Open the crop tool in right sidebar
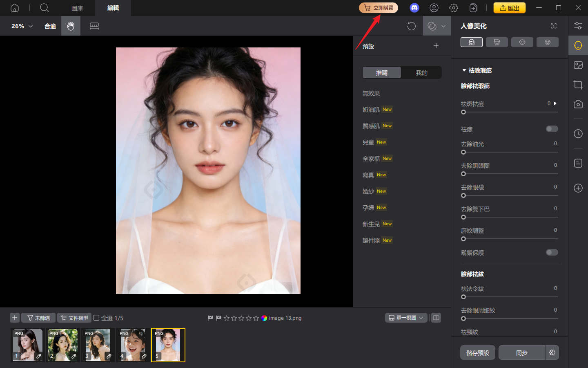 click(578, 85)
